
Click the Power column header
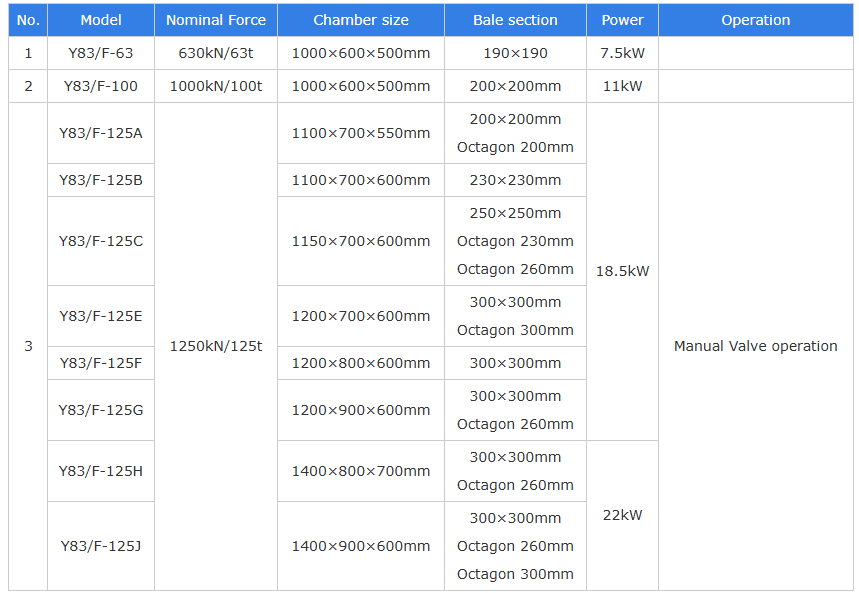click(622, 20)
